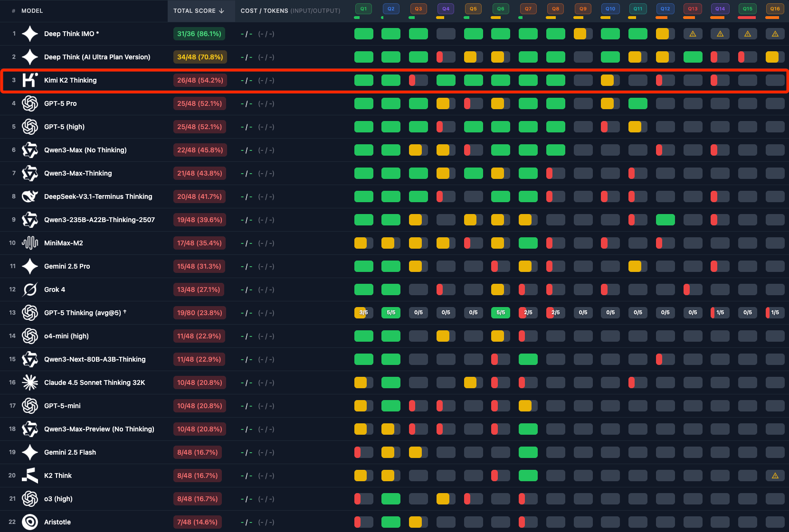Viewport: 789px width, 532px height.
Task: Click the Claude logo next to Sonnet Thinking 32K
Action: [x=29, y=383]
